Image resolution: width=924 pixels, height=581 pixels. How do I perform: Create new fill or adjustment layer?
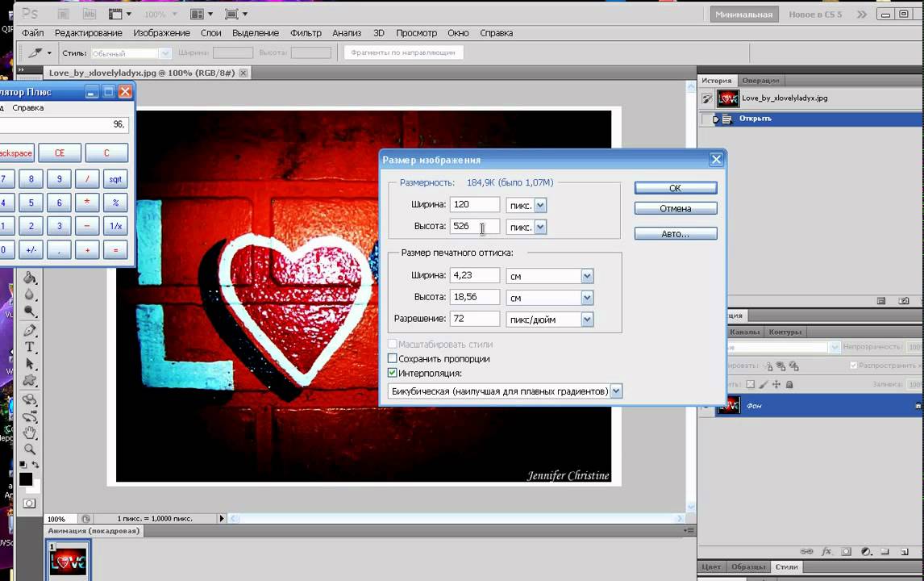coord(866,551)
